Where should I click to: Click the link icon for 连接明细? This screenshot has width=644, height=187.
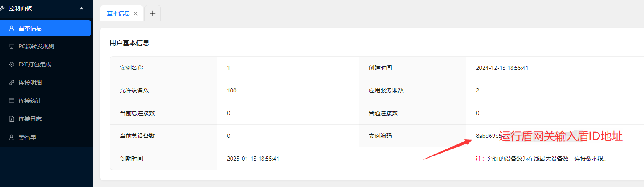(12, 83)
